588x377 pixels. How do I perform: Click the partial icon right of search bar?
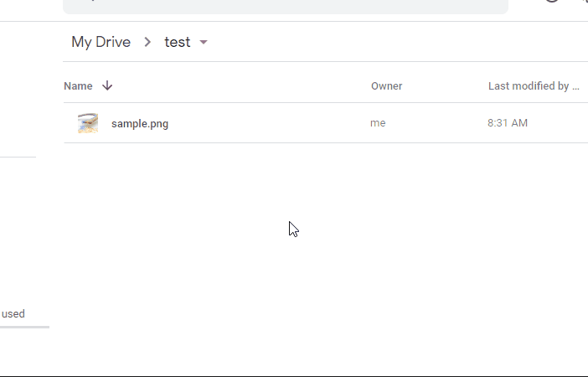pyautogui.click(x=552, y=2)
